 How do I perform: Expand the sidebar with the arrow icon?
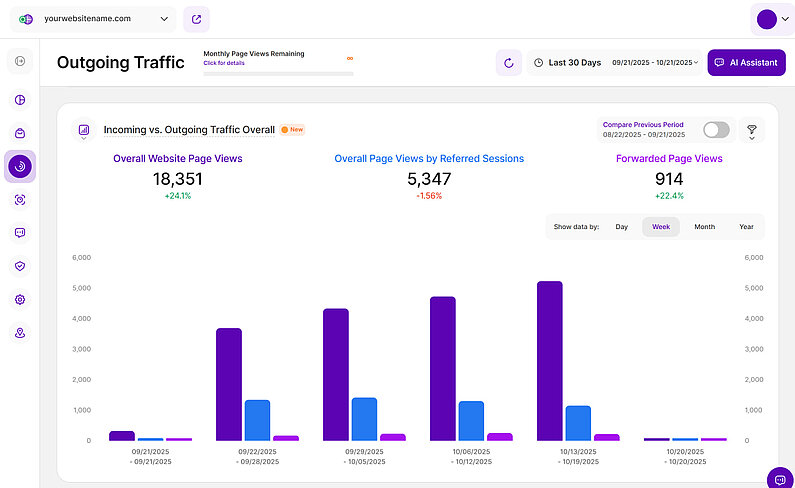click(20, 63)
